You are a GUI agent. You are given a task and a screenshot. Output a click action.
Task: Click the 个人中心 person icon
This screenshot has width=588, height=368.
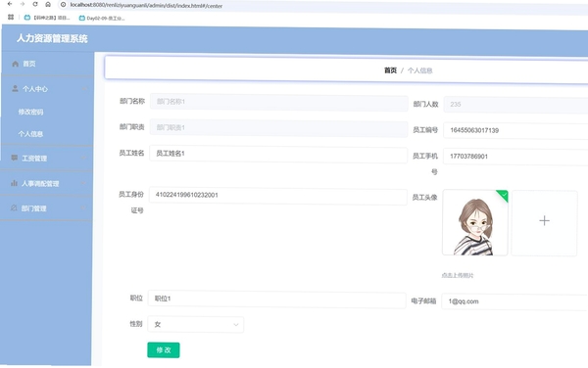15,89
